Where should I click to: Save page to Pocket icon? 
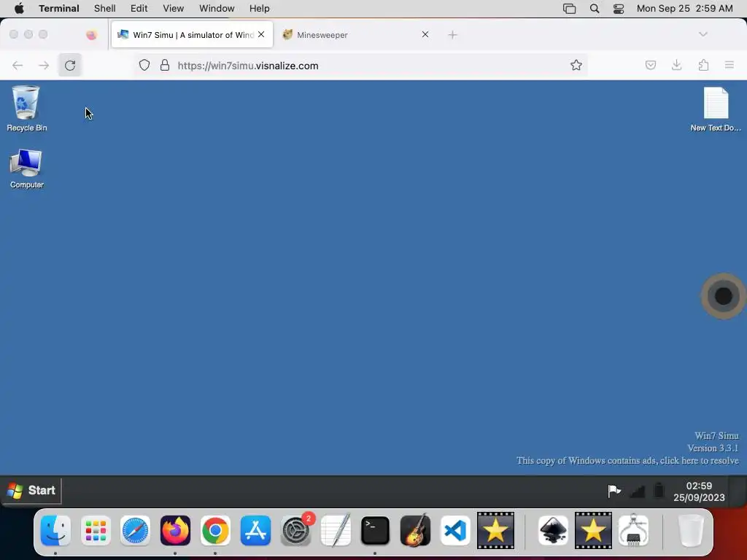point(650,65)
